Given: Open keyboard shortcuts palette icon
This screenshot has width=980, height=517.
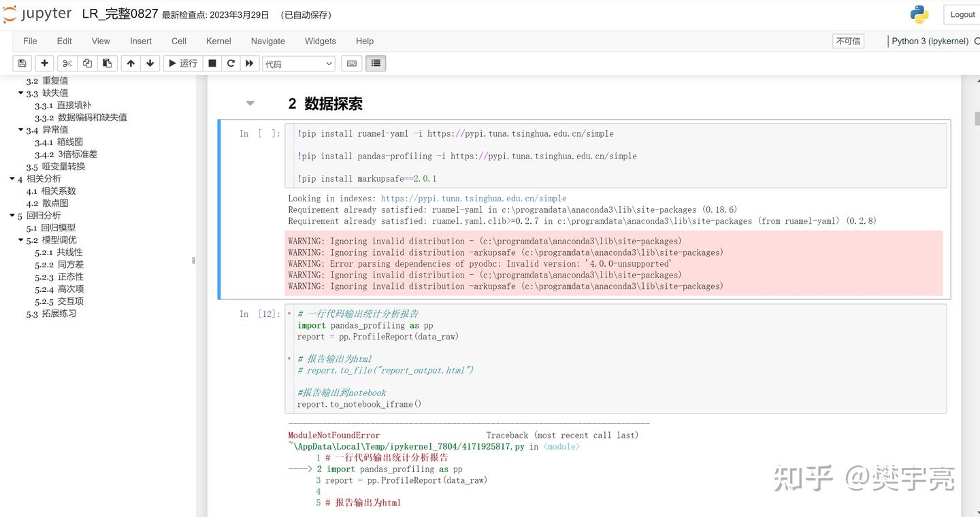Looking at the screenshot, I should [351, 63].
